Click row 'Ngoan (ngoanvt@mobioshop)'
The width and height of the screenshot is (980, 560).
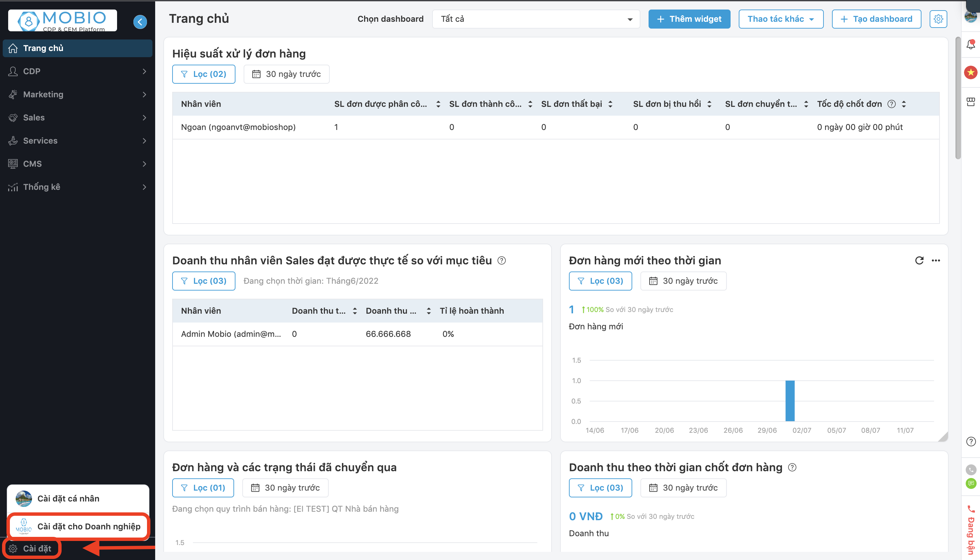(x=556, y=127)
